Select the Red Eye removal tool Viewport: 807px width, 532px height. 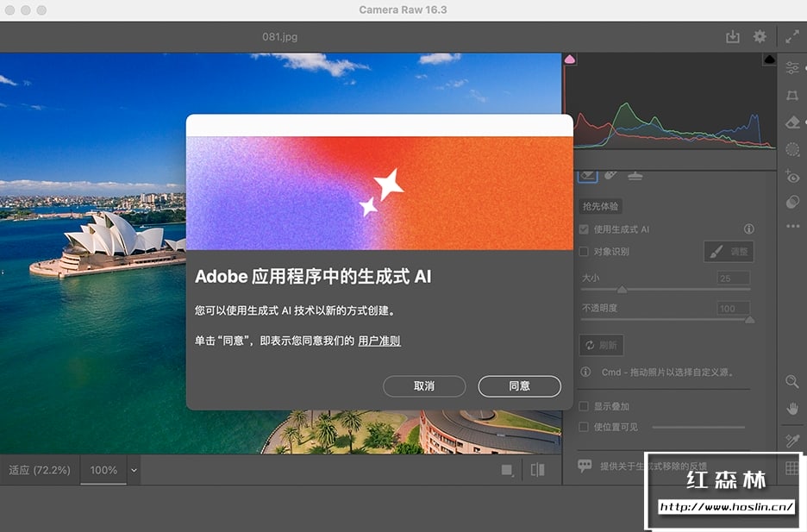tap(792, 177)
